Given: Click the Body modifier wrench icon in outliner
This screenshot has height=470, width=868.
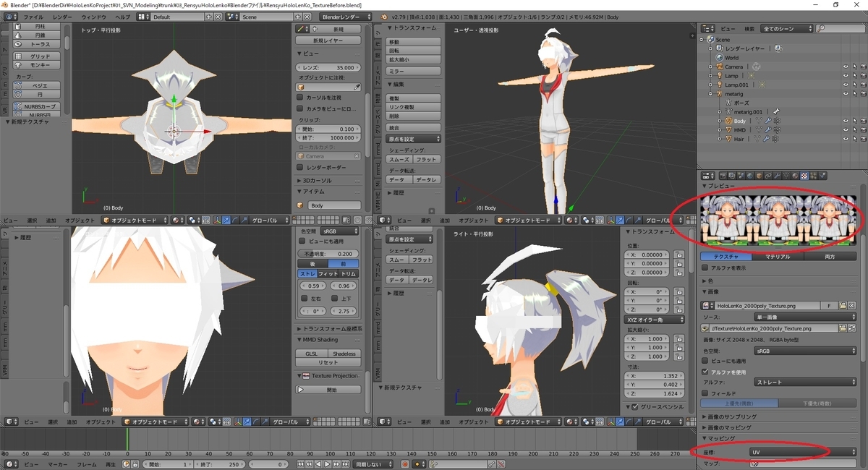Looking at the screenshot, I should pyautogui.click(x=767, y=121).
